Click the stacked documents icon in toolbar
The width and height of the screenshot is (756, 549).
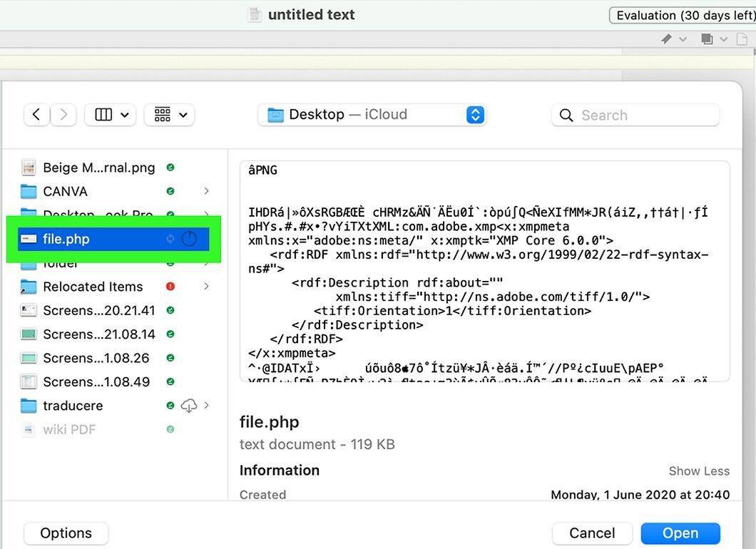(707, 39)
